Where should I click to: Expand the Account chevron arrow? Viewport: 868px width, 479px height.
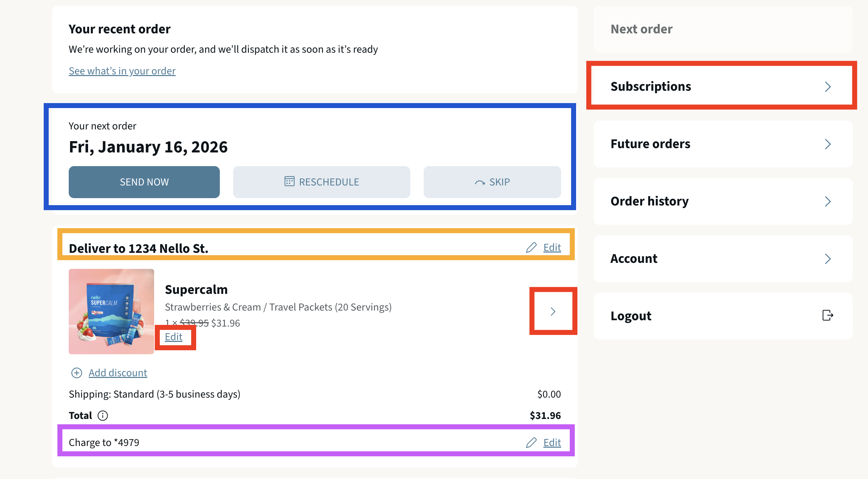click(828, 259)
